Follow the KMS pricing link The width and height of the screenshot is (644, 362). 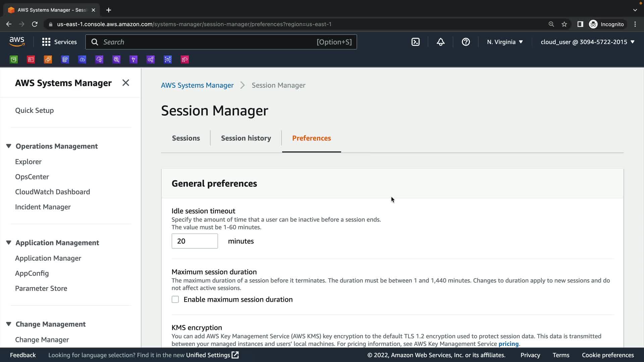[x=508, y=344]
